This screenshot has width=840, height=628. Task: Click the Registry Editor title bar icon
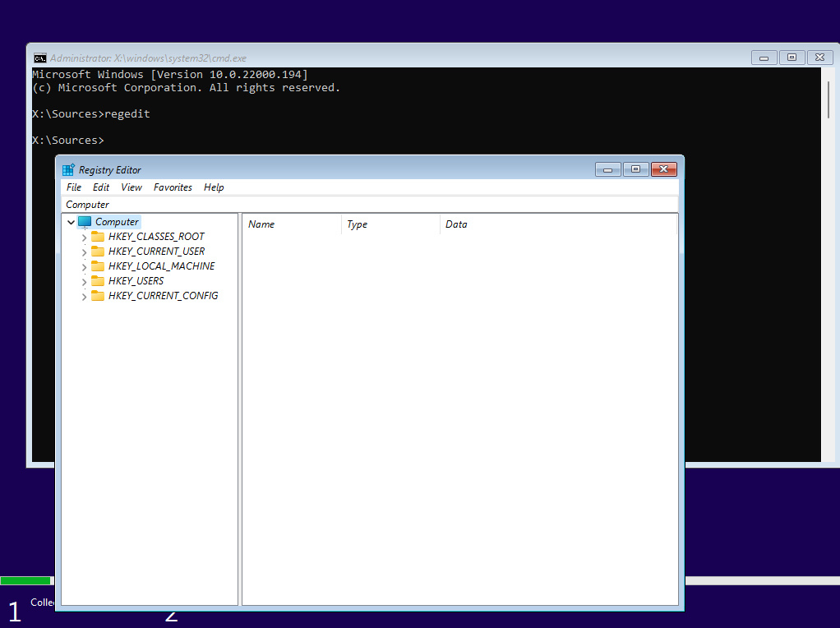[68, 170]
